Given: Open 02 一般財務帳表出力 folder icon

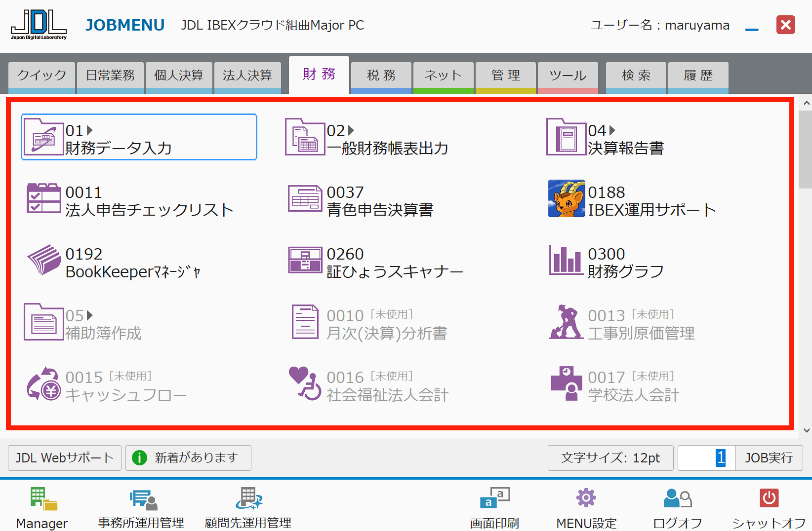Looking at the screenshot, I should [305, 137].
